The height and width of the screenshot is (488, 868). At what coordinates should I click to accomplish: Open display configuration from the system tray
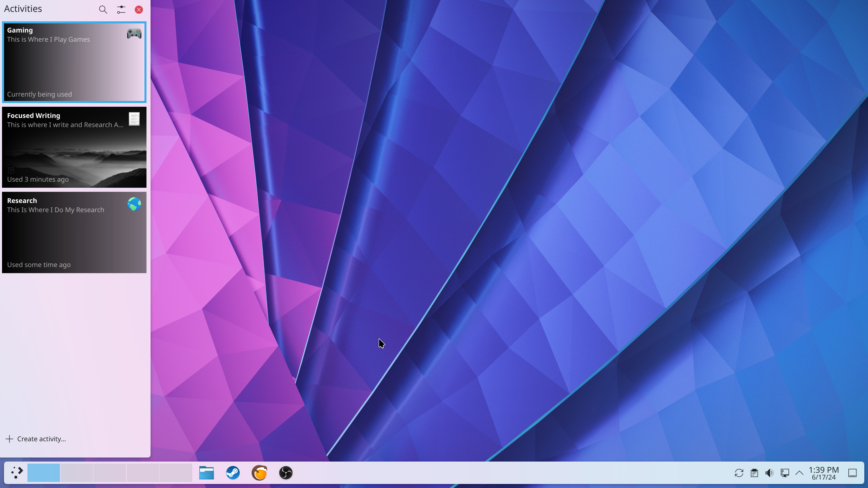click(785, 472)
